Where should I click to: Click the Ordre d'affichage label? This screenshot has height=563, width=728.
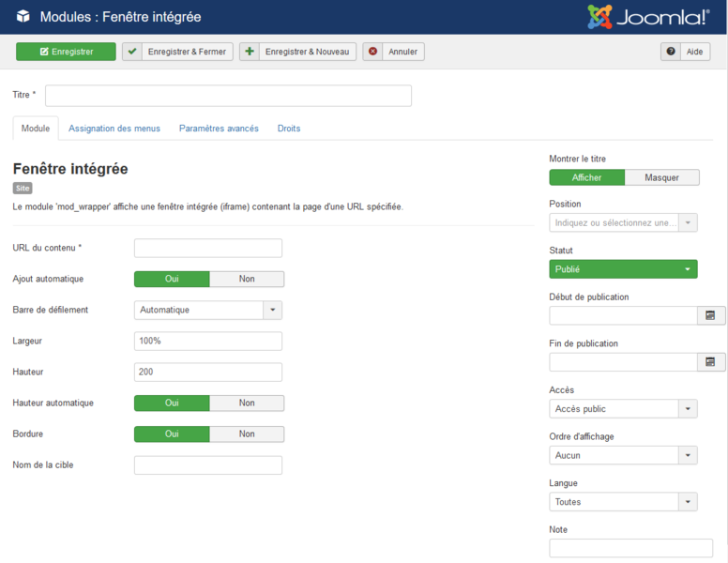click(x=582, y=436)
